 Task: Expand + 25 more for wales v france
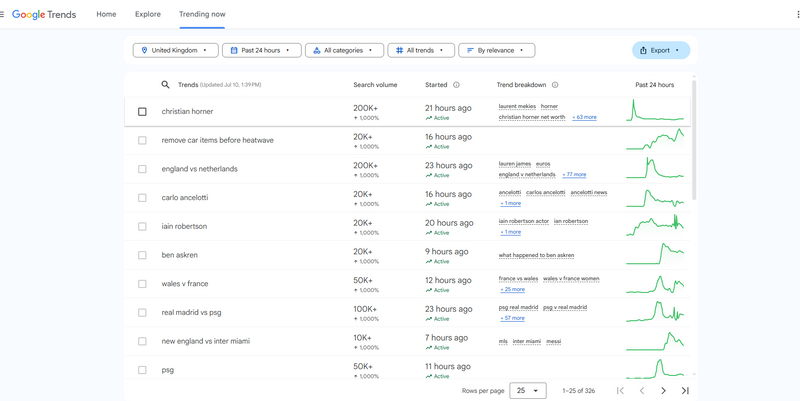(x=512, y=289)
